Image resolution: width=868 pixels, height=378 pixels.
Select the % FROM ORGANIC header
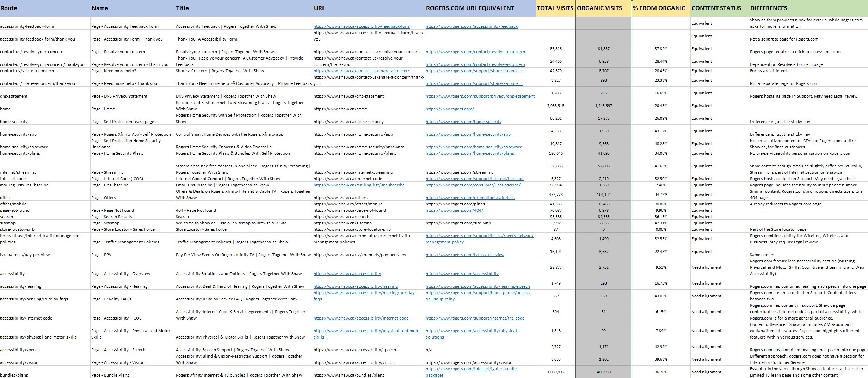(x=661, y=8)
